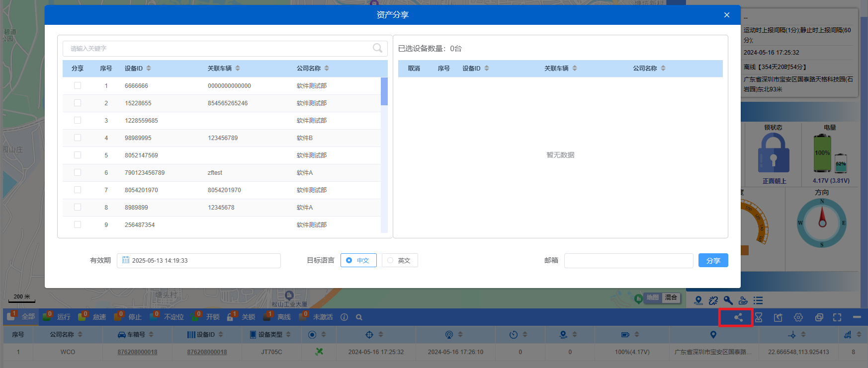868x368 pixels.
Task: Click the key icon below the map
Action: (728, 300)
